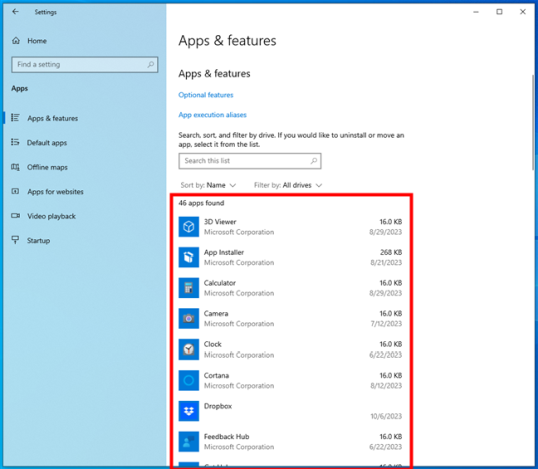Select the App Installer app name

coord(224,252)
